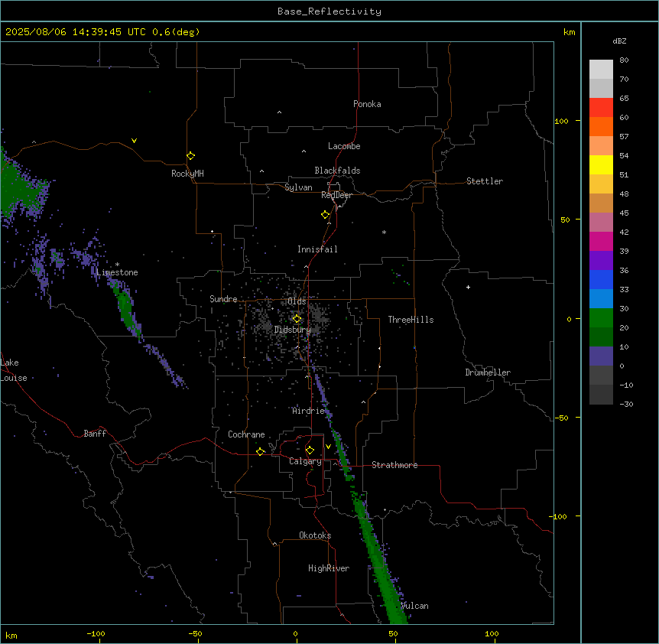Click the Okotoks town label
Screen dimensions: 659x644
tap(315, 535)
